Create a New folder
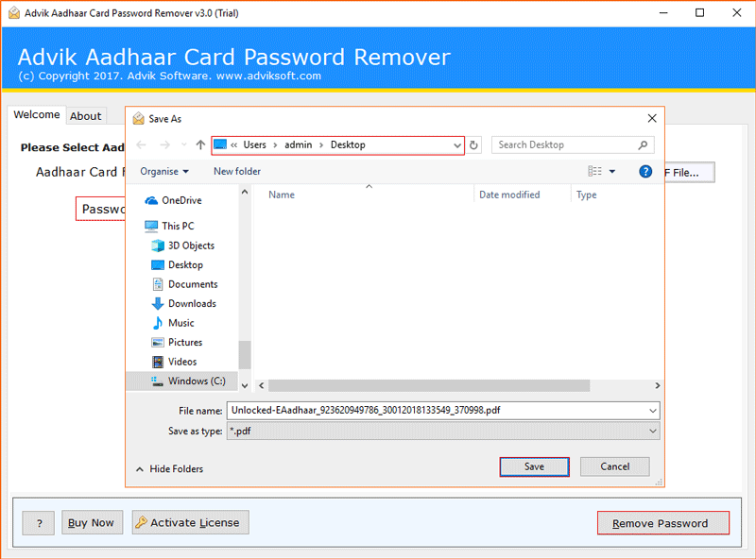This screenshot has height=559, width=756. 237,172
